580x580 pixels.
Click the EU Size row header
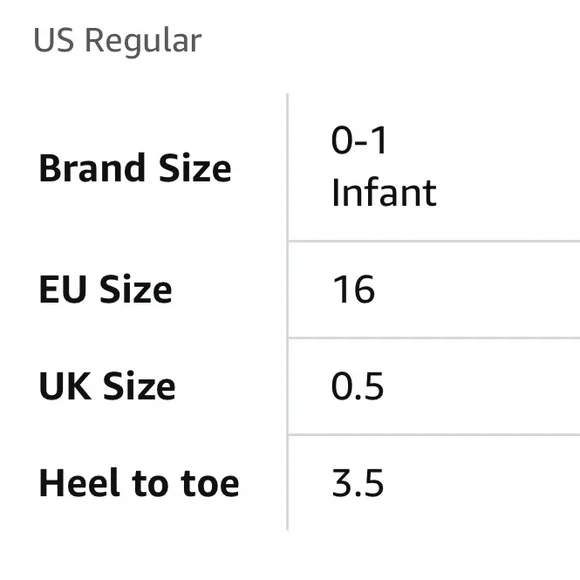point(105,289)
